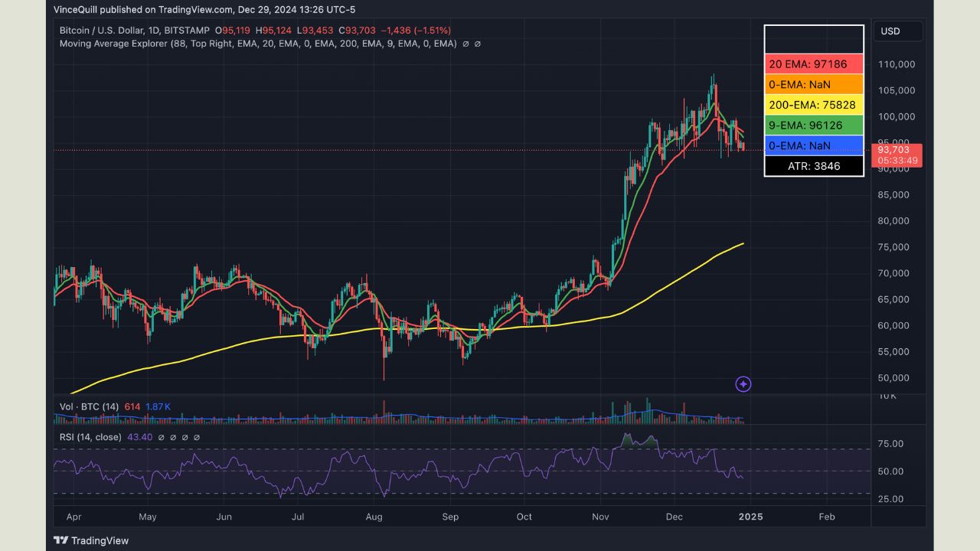
Task: Click the yellow 200-EMA: 75828 legend cell
Action: click(814, 105)
